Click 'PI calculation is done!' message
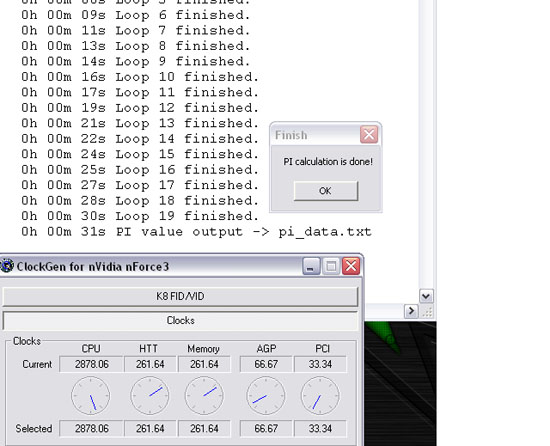The height and width of the screenshot is (446, 550). [328, 162]
